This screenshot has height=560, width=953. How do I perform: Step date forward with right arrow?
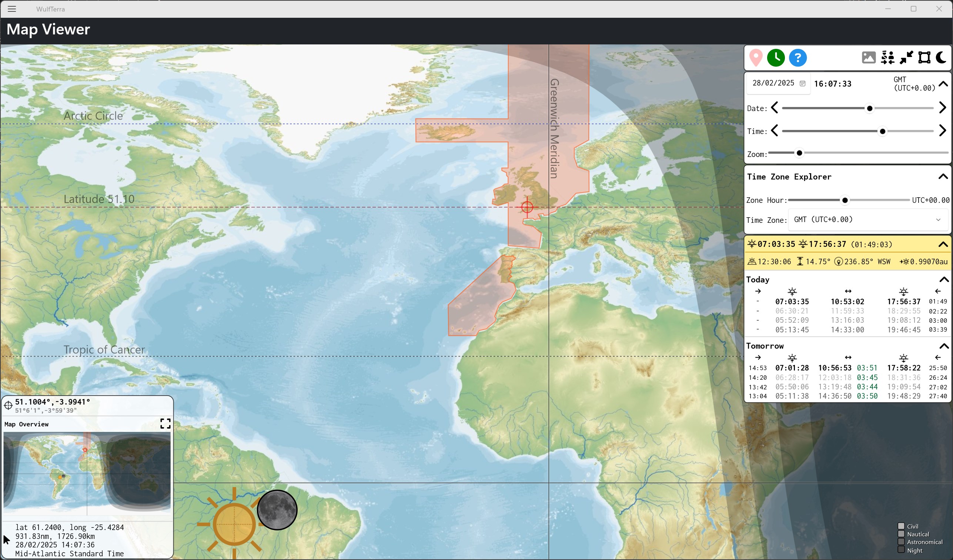click(x=943, y=108)
